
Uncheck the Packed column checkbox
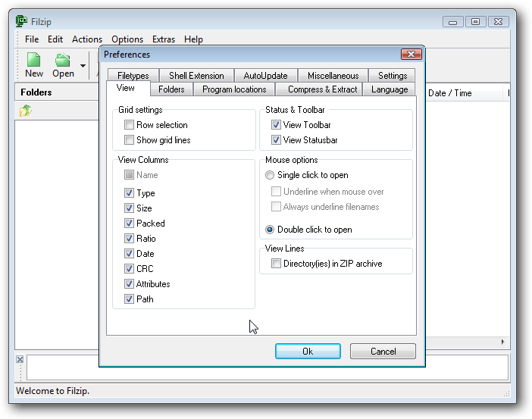(x=129, y=224)
